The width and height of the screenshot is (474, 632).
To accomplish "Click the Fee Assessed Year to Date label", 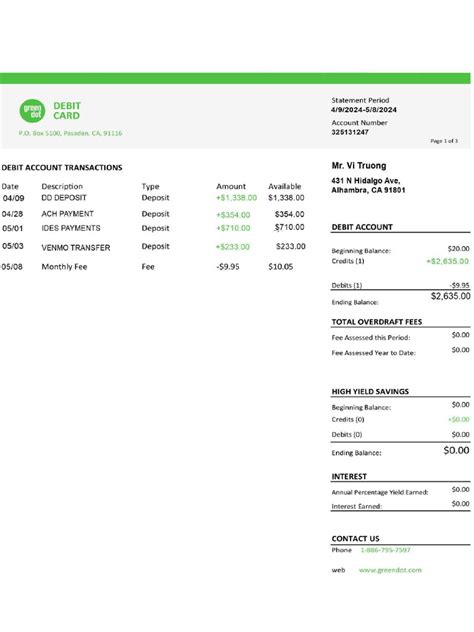I will point(373,353).
